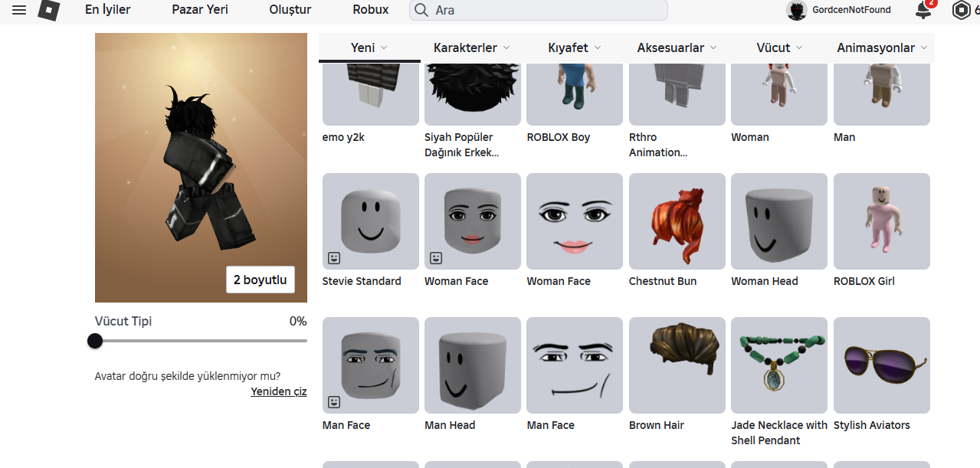Click the Vücut Tipi slider track
Viewport: 980px width, 468px height.
pyautogui.click(x=201, y=341)
